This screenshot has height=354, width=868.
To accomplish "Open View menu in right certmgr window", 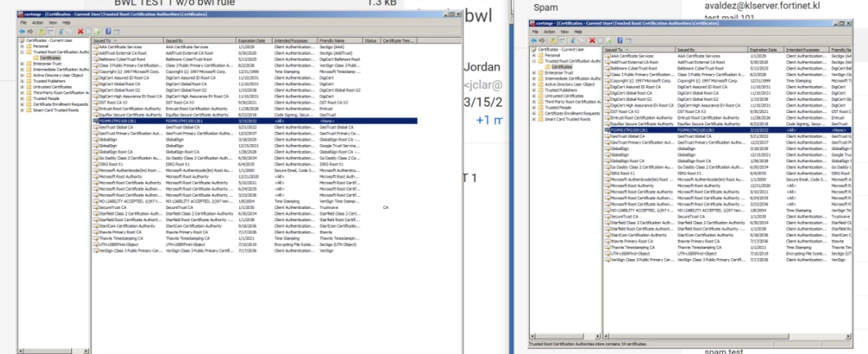I will (565, 32).
